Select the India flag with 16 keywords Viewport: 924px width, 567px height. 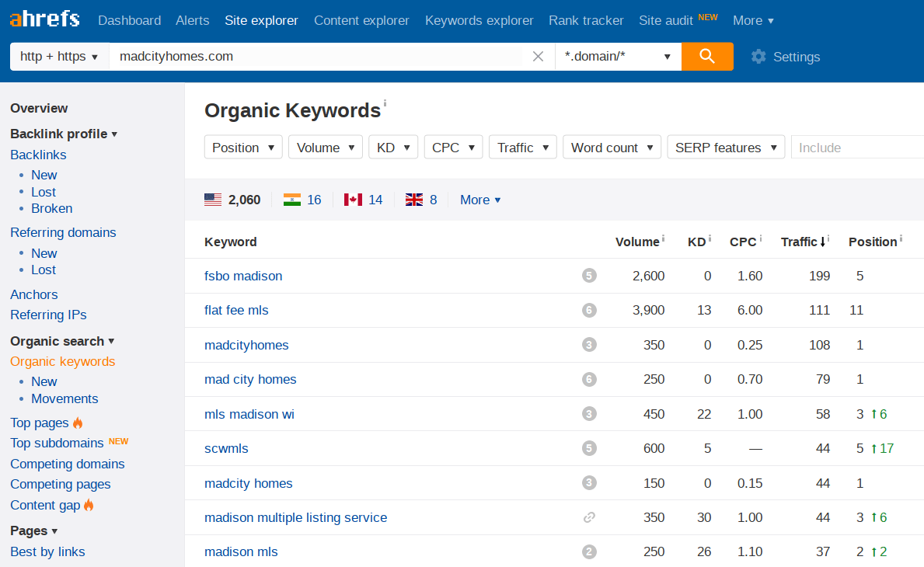[302, 200]
